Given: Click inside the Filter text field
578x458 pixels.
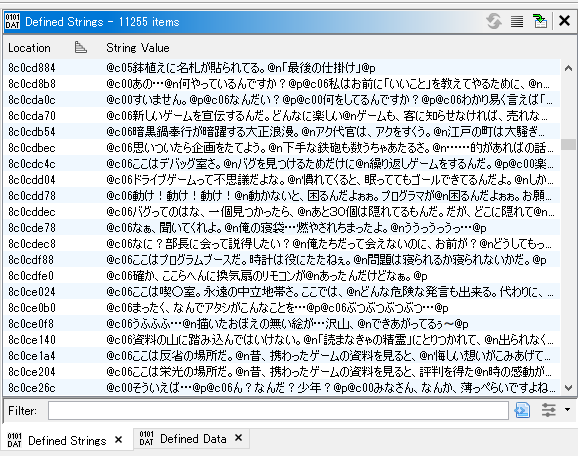Looking at the screenshot, I should (278, 410).
